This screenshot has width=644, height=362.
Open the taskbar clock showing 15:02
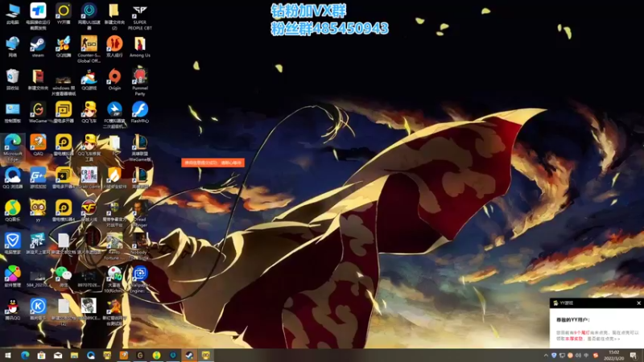pyautogui.click(x=613, y=356)
